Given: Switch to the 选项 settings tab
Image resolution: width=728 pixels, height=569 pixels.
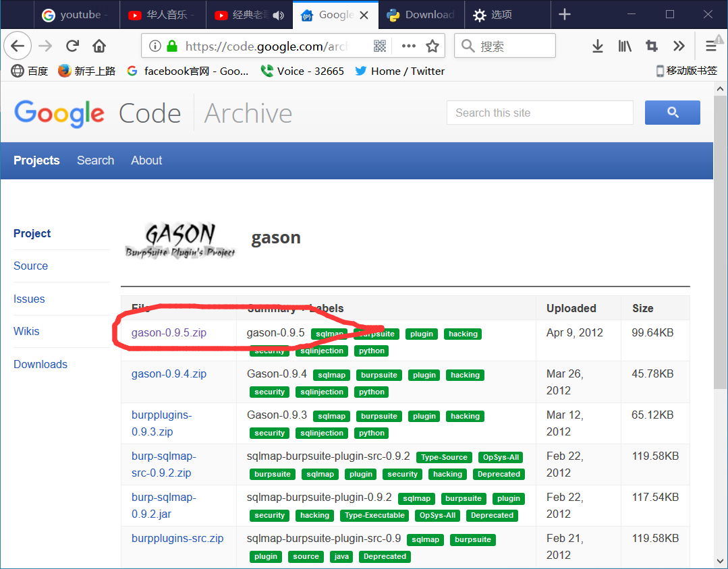Looking at the screenshot, I should coord(507,15).
